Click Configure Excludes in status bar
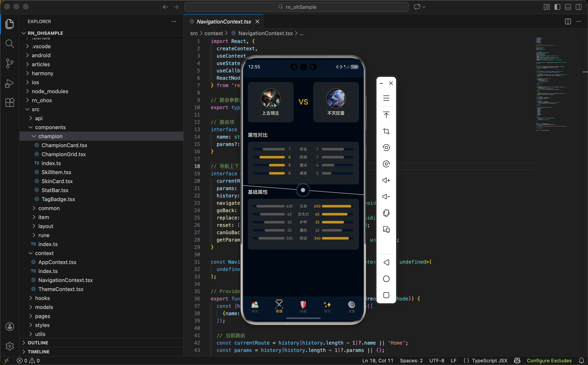 (549, 361)
